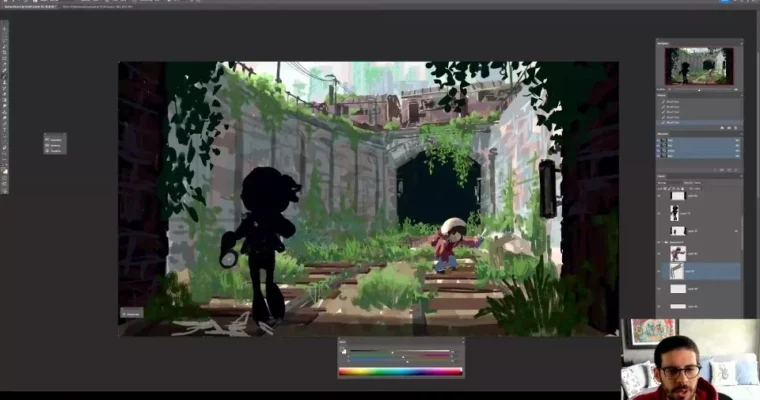This screenshot has width=760, height=400.
Task: Collapse the Background layer group arrow
Action: [662, 242]
